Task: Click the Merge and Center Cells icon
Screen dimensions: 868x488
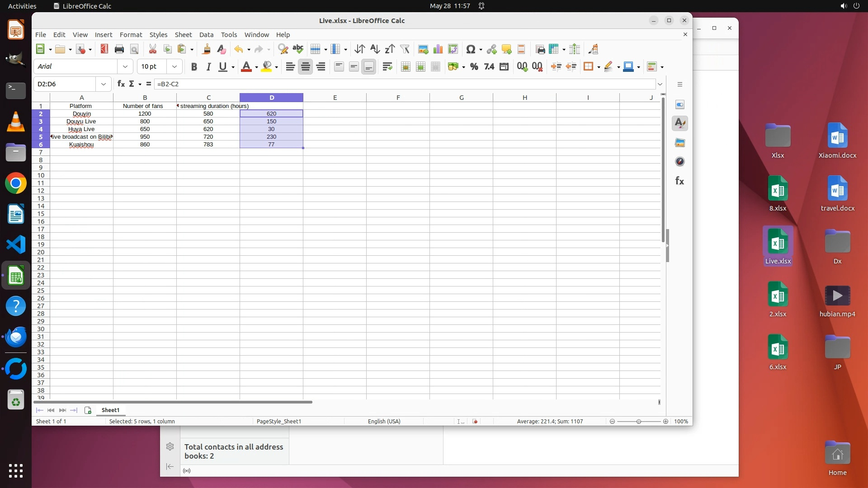Action: [406, 67]
